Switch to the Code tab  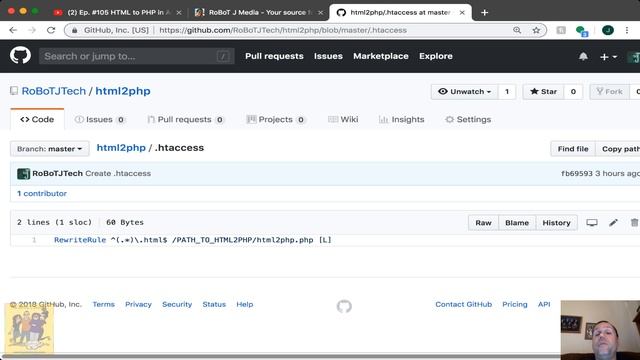37,120
